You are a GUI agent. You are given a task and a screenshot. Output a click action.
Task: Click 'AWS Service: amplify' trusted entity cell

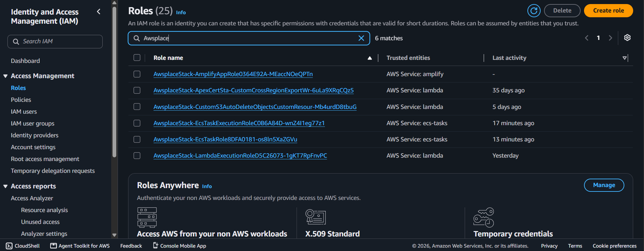pos(415,74)
